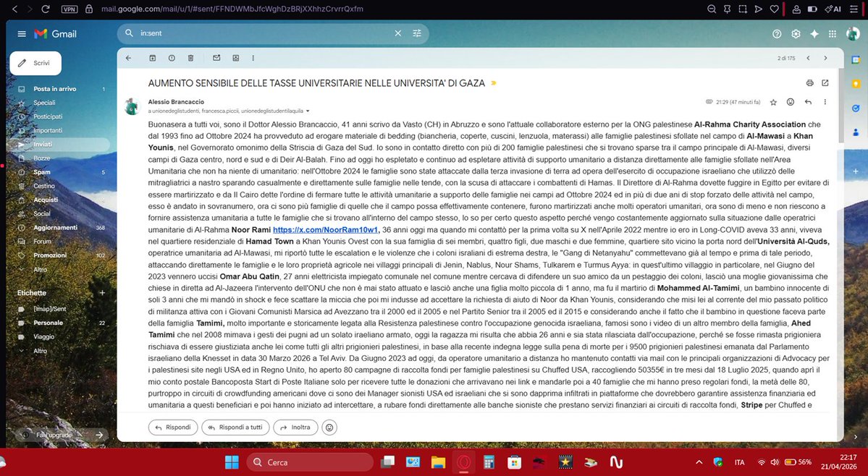Open the Windows Start menu
868x476 pixels.
(232, 462)
